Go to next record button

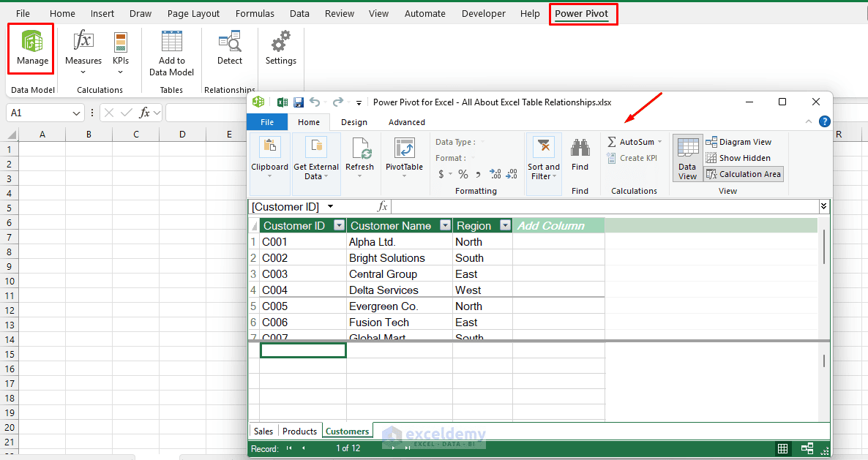(394, 448)
